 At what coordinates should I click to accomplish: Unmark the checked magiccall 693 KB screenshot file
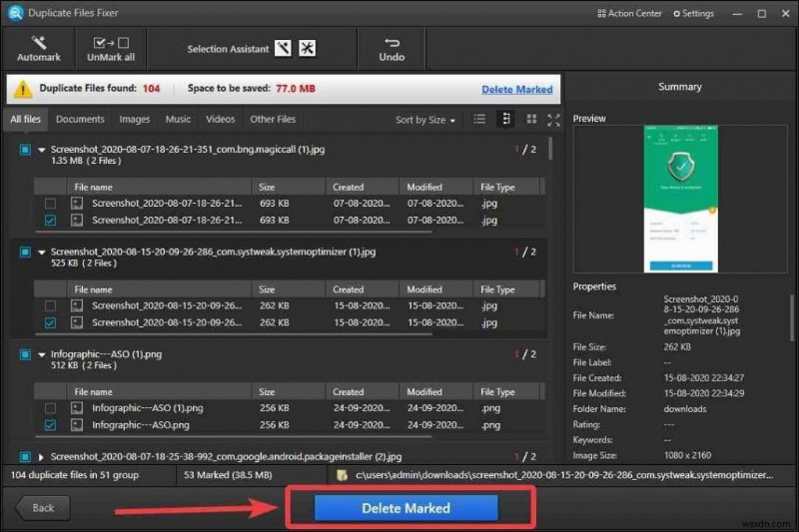point(50,220)
